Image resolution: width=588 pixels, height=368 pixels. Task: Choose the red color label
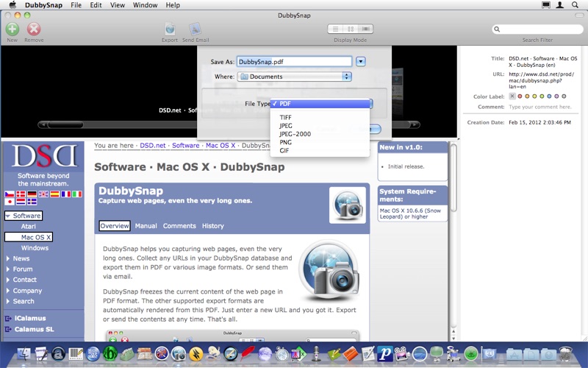[x=520, y=96]
